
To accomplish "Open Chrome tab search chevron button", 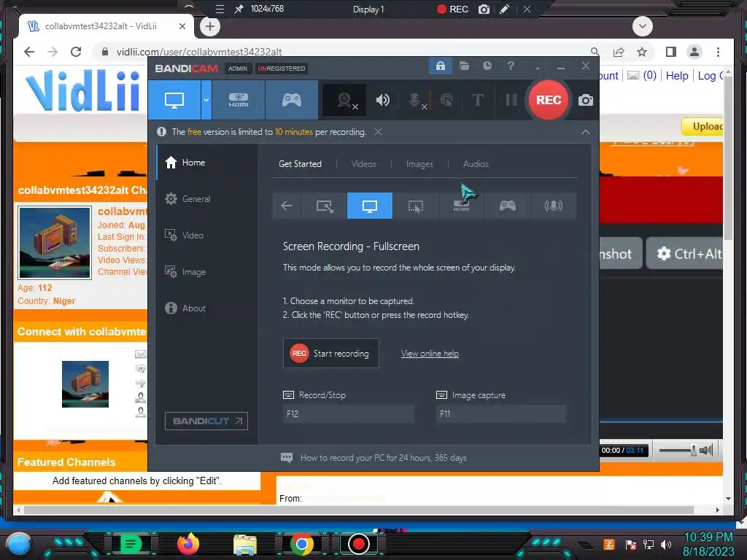I will pyautogui.click(x=642, y=26).
